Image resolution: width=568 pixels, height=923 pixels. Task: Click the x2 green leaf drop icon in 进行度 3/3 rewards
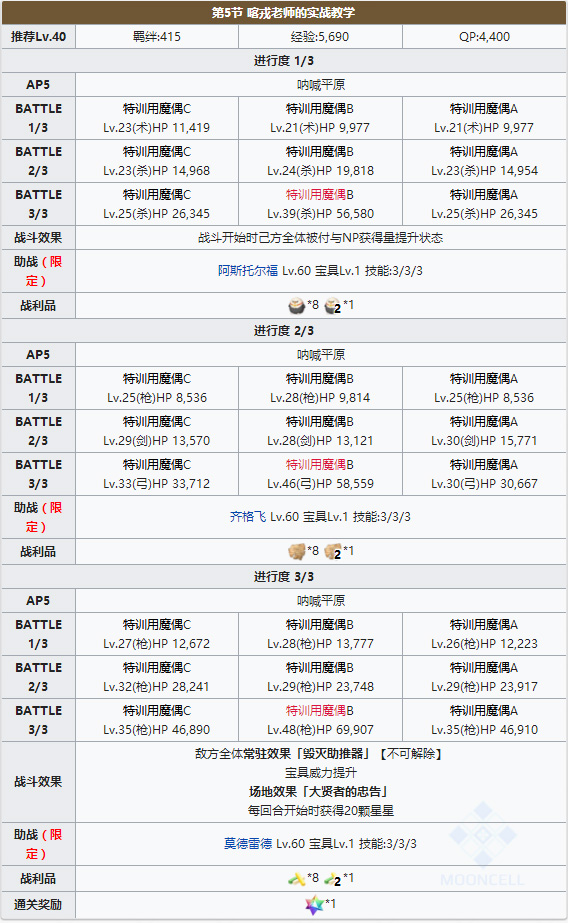pos(333,879)
